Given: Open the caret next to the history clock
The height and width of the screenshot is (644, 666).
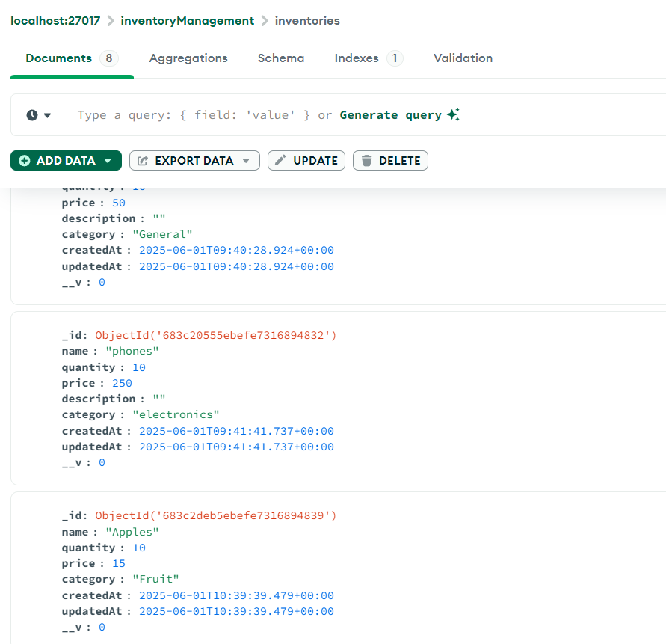Looking at the screenshot, I should [48, 115].
